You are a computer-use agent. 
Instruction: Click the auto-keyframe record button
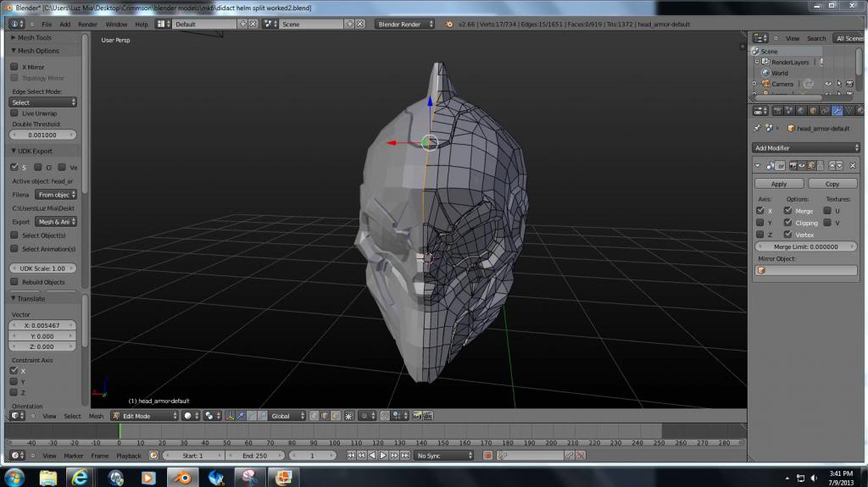tap(488, 456)
